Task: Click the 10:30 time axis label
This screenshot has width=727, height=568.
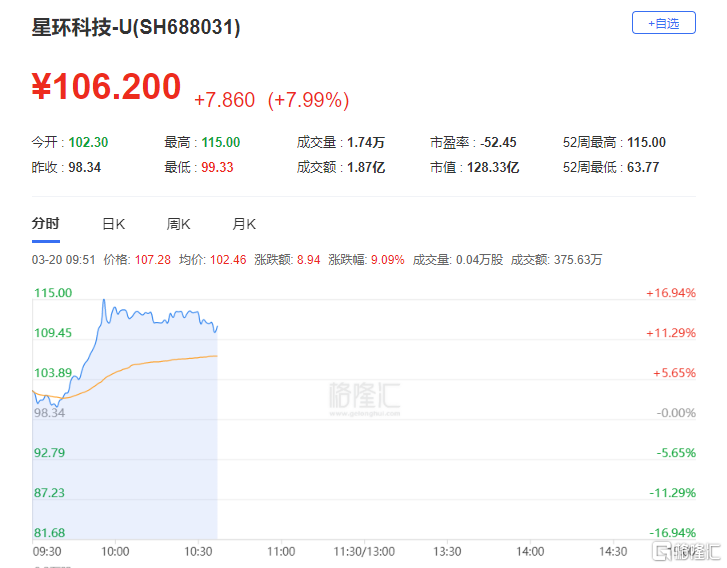Action: 198,552
